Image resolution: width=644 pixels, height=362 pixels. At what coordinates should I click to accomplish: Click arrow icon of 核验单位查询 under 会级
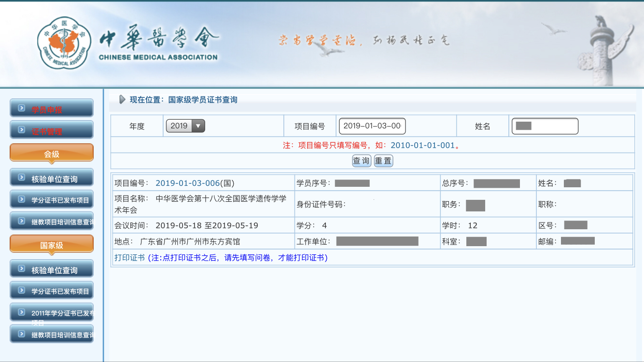coord(21,178)
